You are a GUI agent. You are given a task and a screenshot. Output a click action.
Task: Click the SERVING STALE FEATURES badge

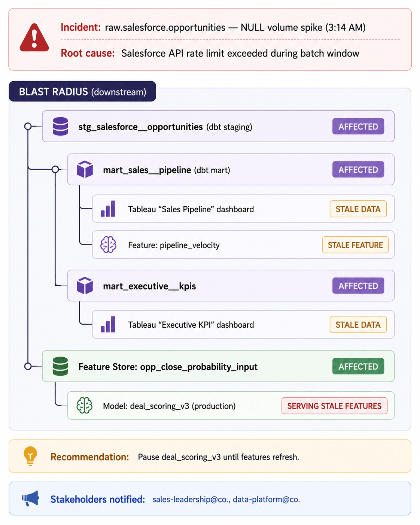[334, 406]
